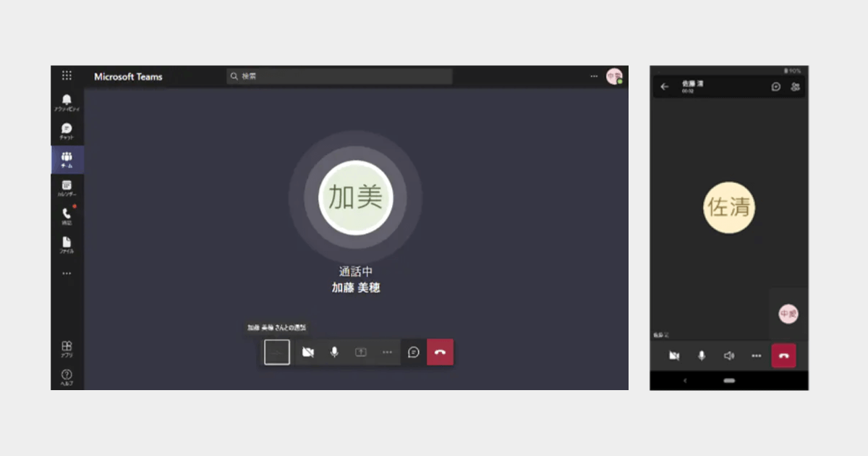Toggle microphone on phone call bar
868x456 pixels.
(x=702, y=355)
